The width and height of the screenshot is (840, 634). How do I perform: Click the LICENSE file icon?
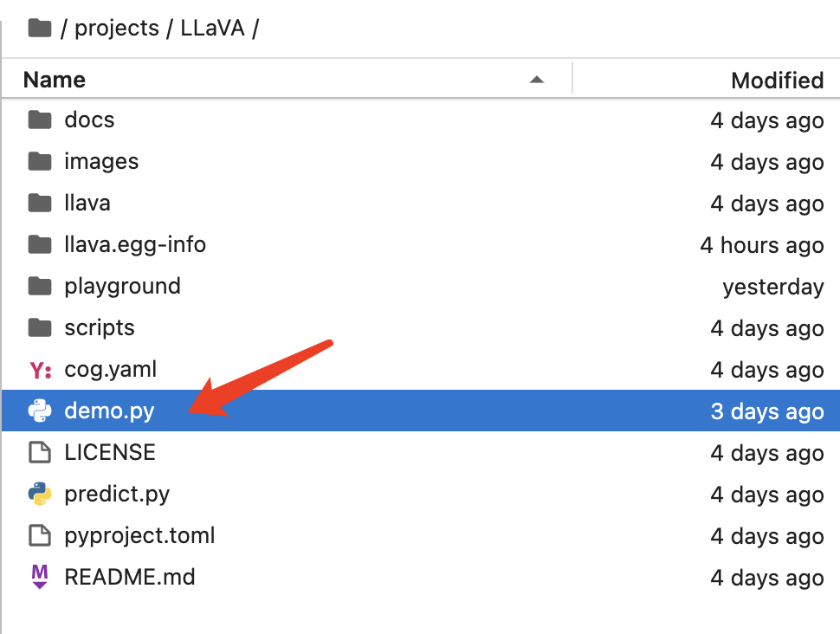(40, 452)
